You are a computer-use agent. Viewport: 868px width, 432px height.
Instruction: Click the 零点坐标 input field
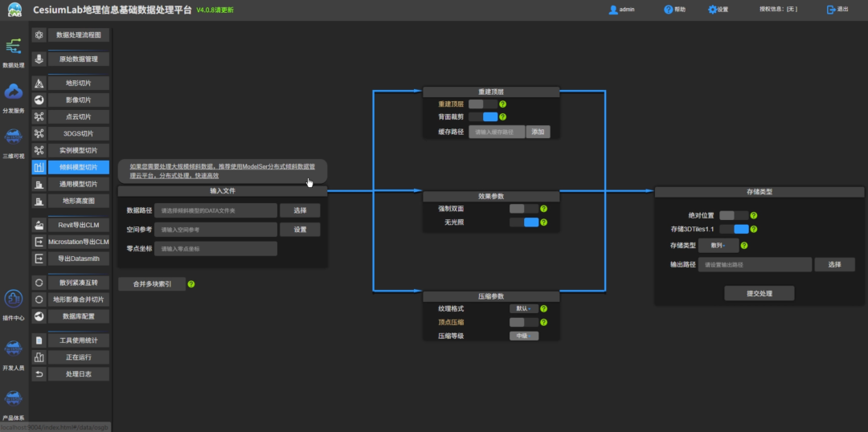coord(216,248)
